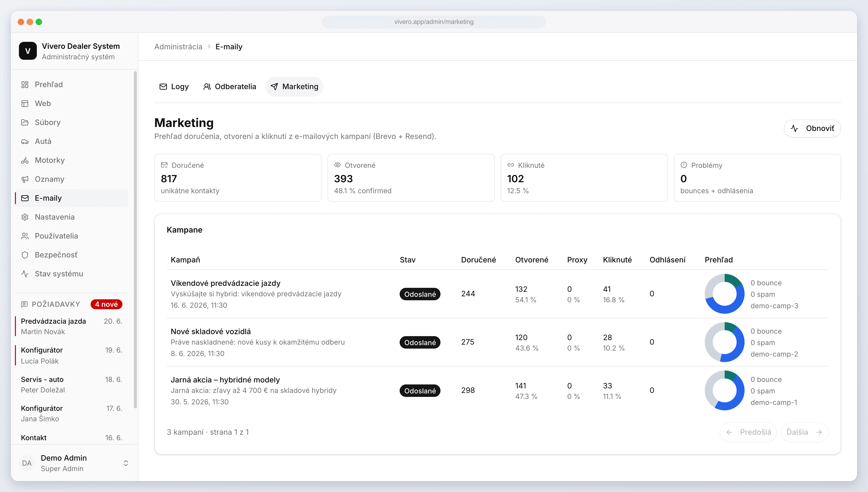
Task: Click the Predošlá pagination button
Action: coord(748,432)
